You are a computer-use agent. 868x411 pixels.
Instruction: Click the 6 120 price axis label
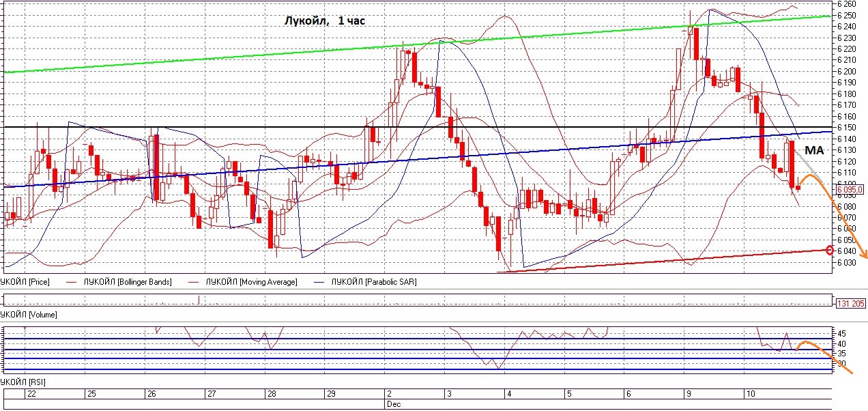point(847,161)
